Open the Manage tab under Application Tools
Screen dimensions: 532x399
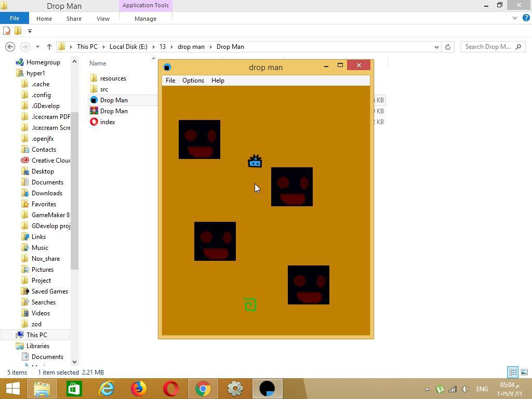(145, 19)
